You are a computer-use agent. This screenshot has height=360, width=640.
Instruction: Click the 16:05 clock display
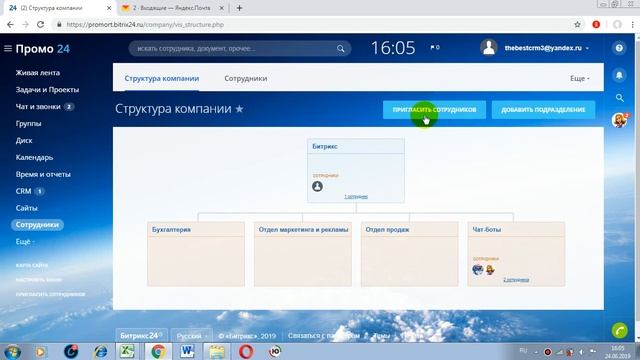pos(393,48)
